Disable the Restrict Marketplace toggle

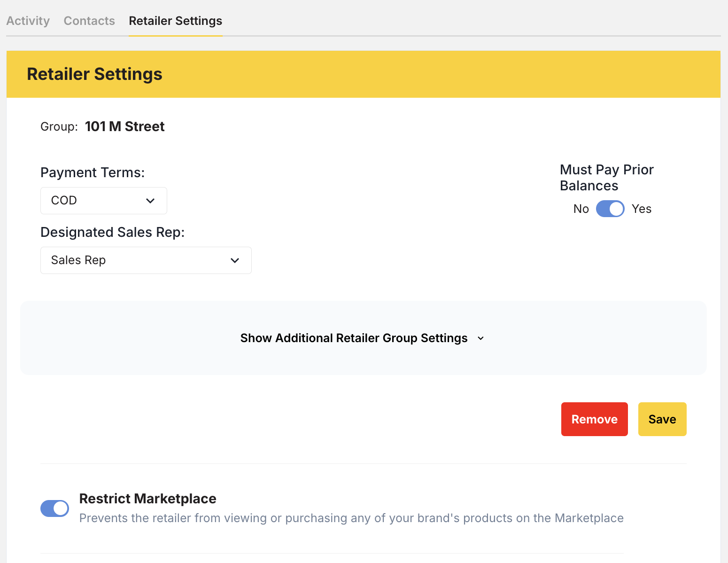[x=55, y=508]
